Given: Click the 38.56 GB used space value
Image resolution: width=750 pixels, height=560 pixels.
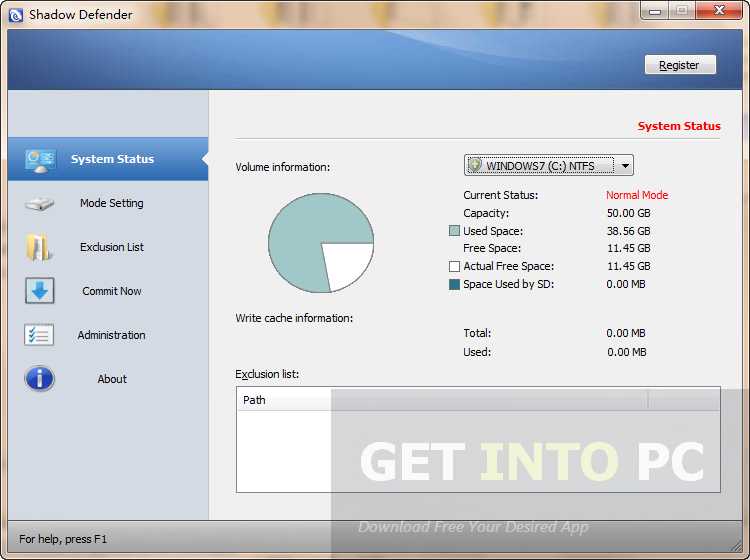Looking at the screenshot, I should pyautogui.click(x=629, y=231).
